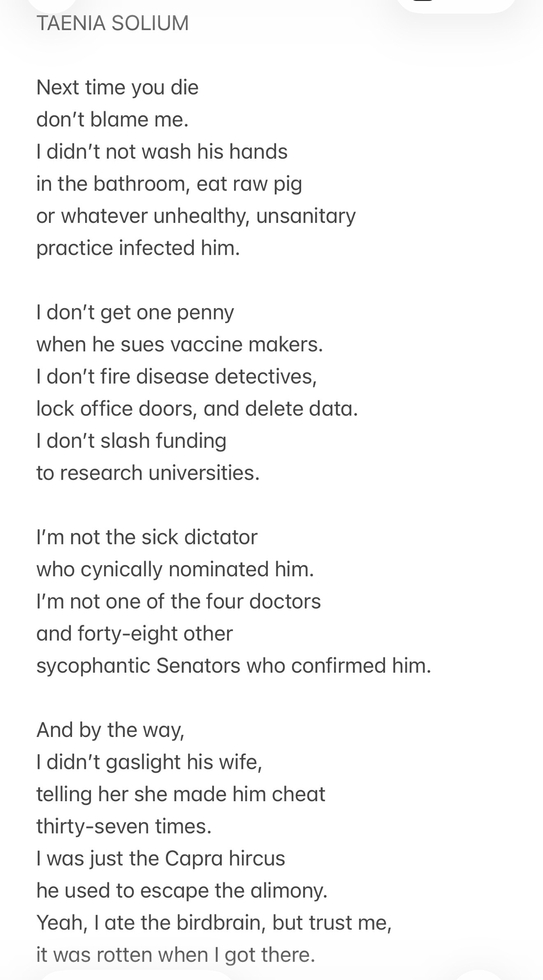Click 'sycophantic Senators who confirmed him.'
Image resolution: width=543 pixels, height=980 pixels.
(234, 666)
